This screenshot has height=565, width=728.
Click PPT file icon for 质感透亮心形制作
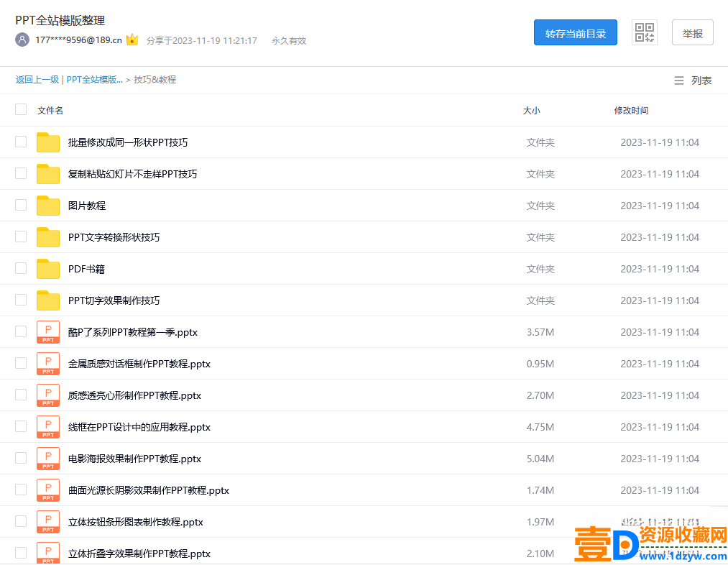(x=48, y=395)
